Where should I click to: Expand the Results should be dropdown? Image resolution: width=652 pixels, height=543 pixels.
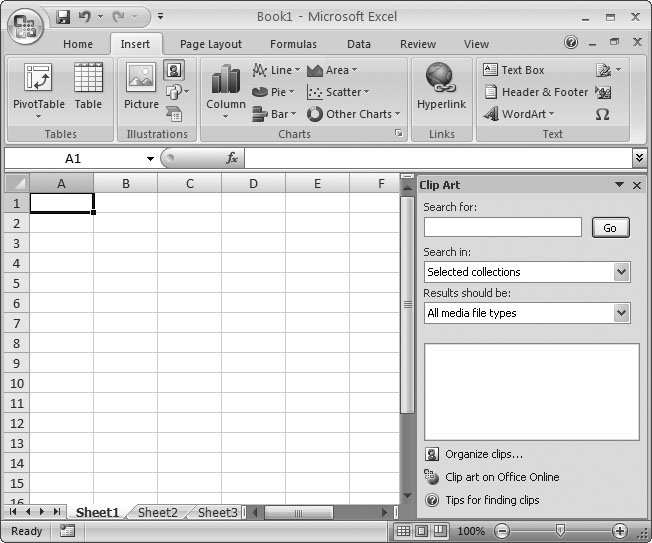click(x=621, y=313)
